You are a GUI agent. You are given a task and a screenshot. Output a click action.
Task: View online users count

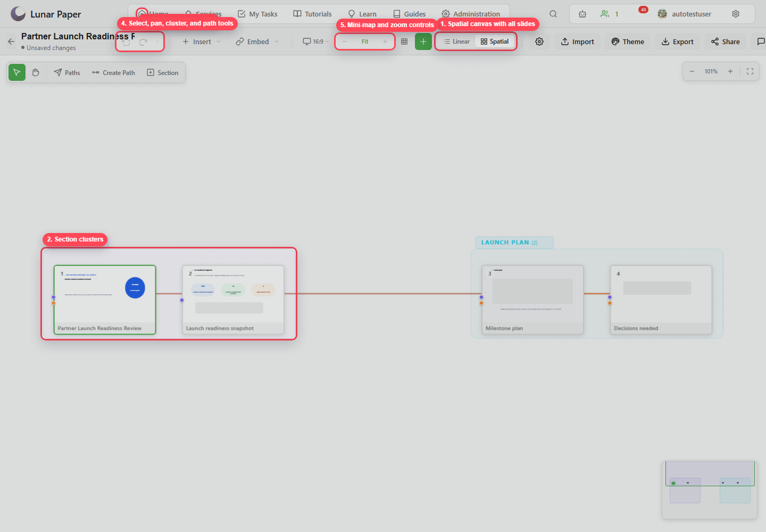click(610, 14)
